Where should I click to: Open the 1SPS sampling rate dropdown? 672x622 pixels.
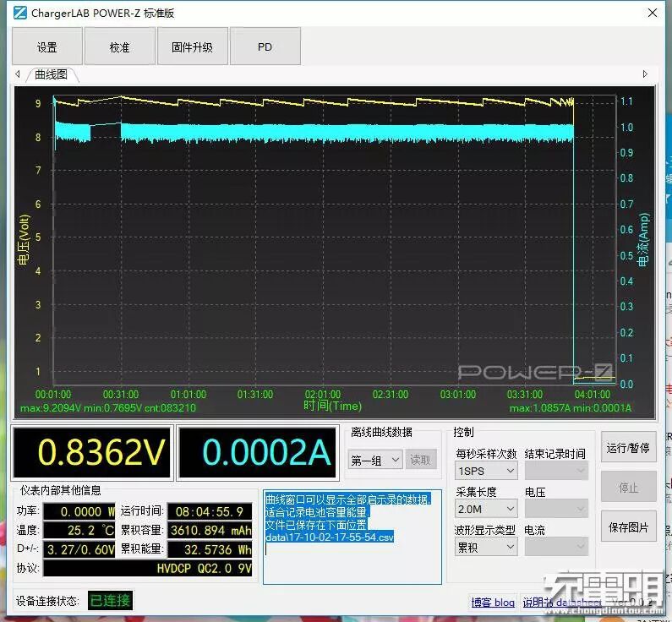pos(485,471)
